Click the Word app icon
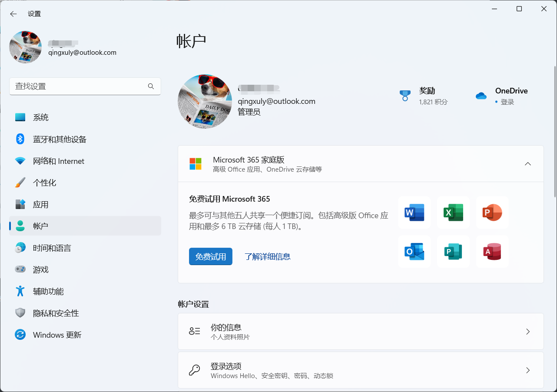 pyautogui.click(x=414, y=213)
